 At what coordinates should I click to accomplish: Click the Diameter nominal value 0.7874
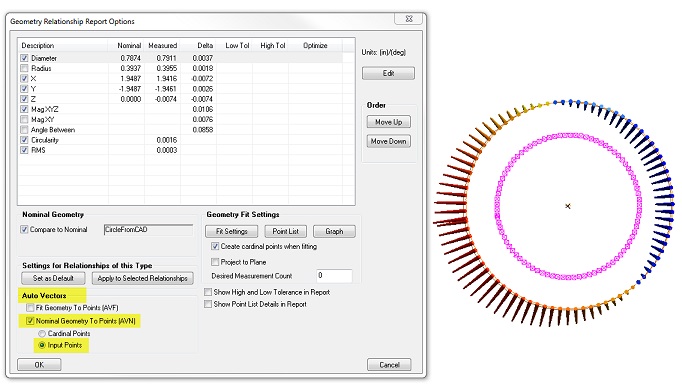130,58
